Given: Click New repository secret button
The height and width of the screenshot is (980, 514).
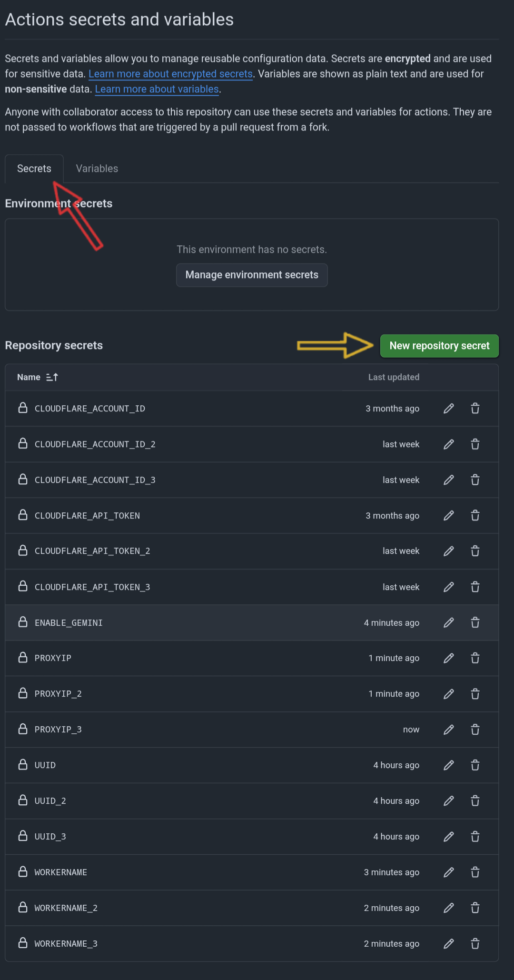Looking at the screenshot, I should 439,346.
